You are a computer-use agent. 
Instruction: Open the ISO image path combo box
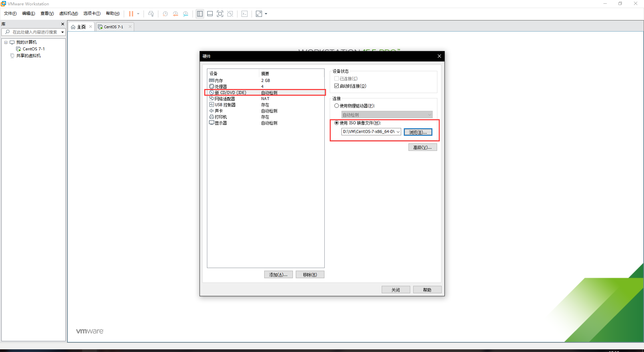371,132
